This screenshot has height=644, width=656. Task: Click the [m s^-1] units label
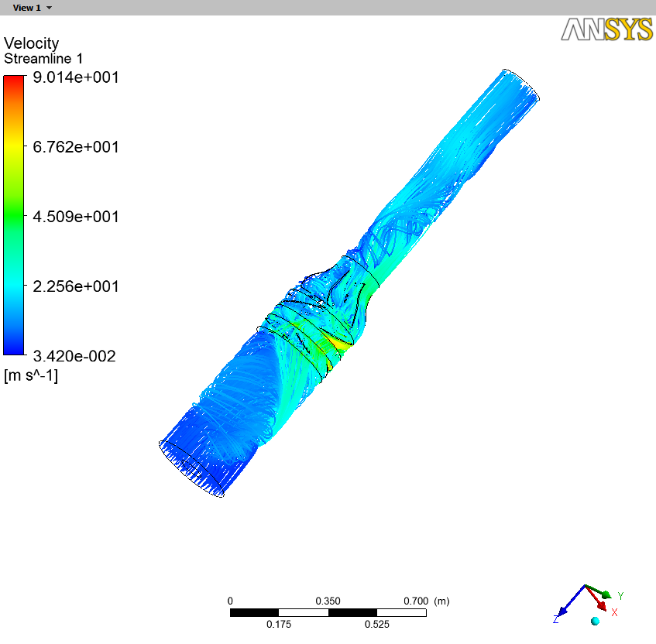pyautogui.click(x=31, y=376)
